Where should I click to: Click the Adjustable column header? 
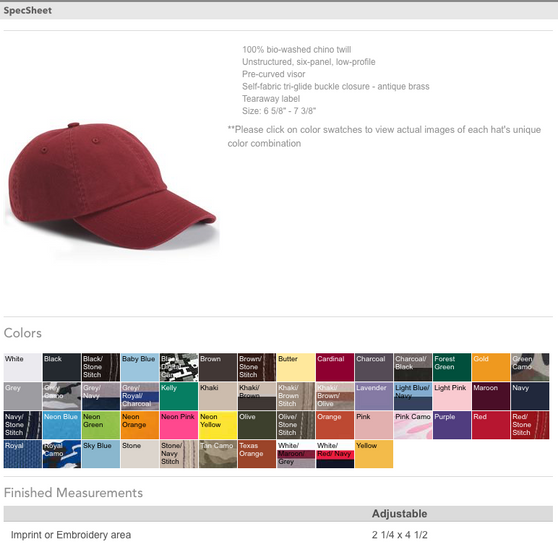pos(399,514)
